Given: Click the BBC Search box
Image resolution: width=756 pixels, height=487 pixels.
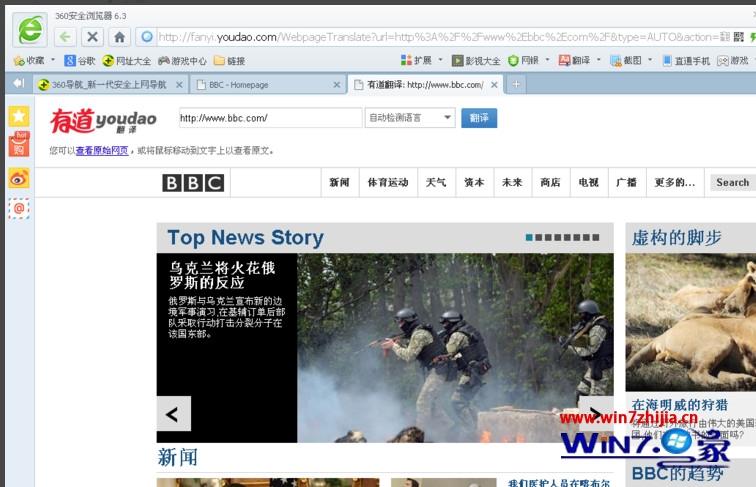Looking at the screenshot, I should 732,183.
